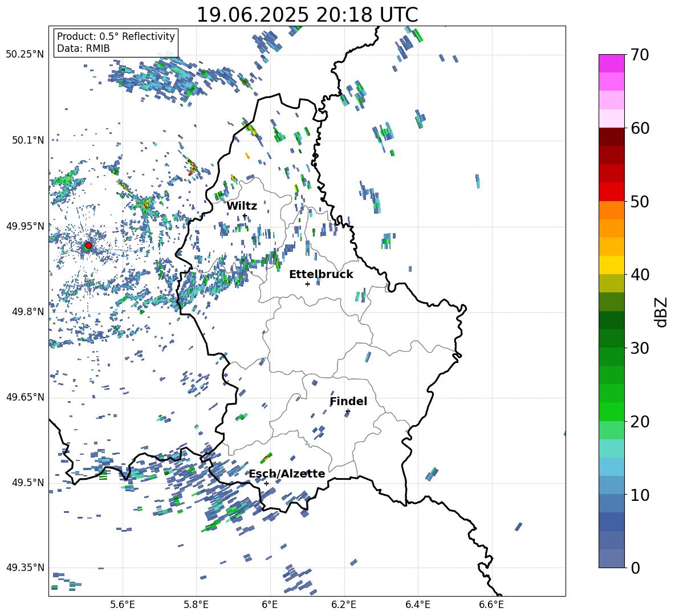
Task: Click the timestamp title 19.06.2025 20:18 UTC
Action: click(307, 15)
